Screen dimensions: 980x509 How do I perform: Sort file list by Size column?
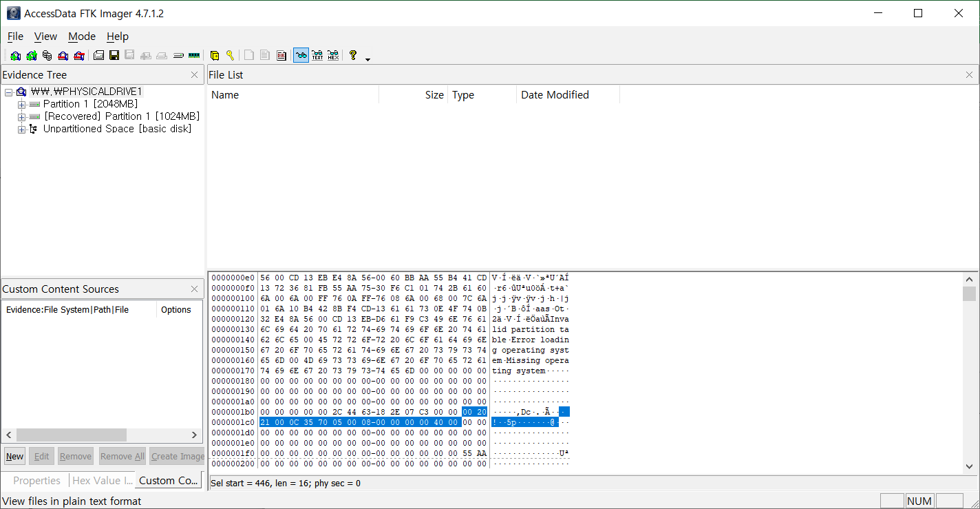click(413, 95)
